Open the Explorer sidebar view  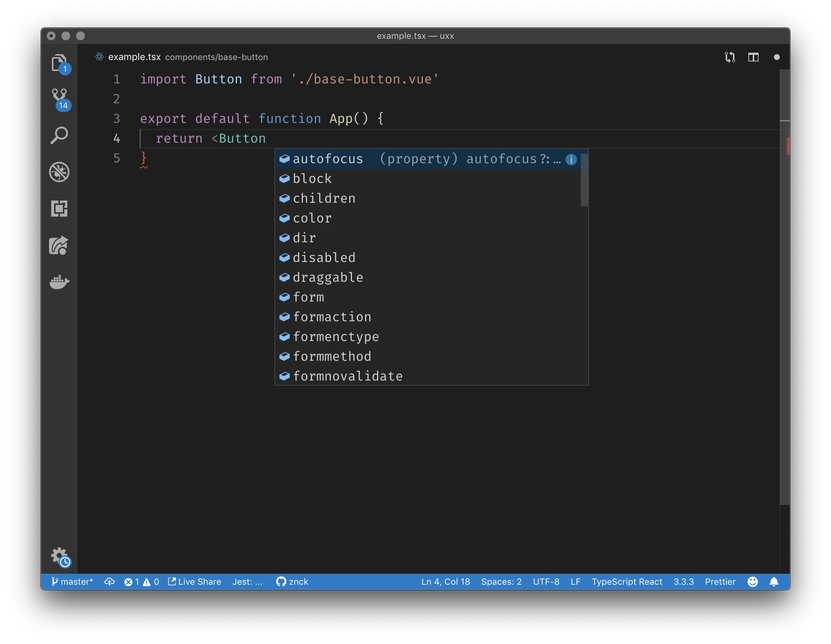[60, 63]
